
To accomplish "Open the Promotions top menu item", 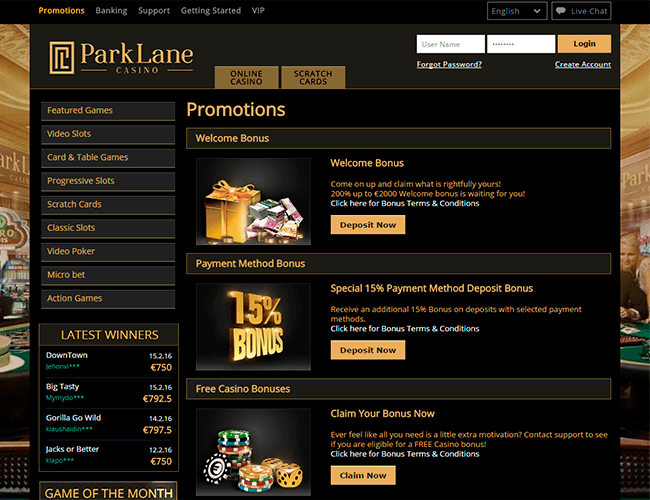I will (61, 10).
